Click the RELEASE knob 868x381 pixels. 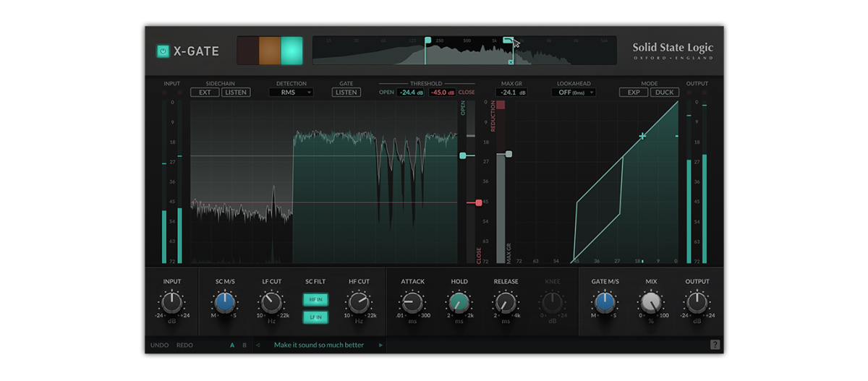(506, 302)
